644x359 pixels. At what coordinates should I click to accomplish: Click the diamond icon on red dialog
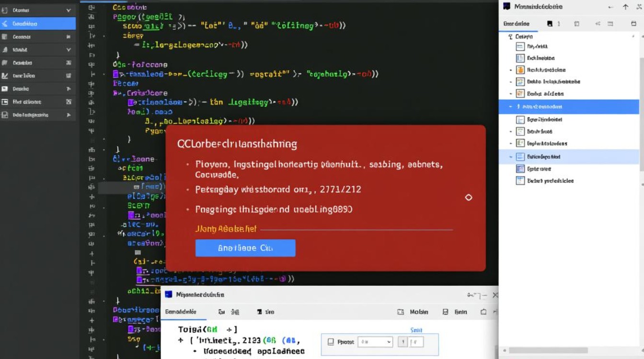[469, 197]
